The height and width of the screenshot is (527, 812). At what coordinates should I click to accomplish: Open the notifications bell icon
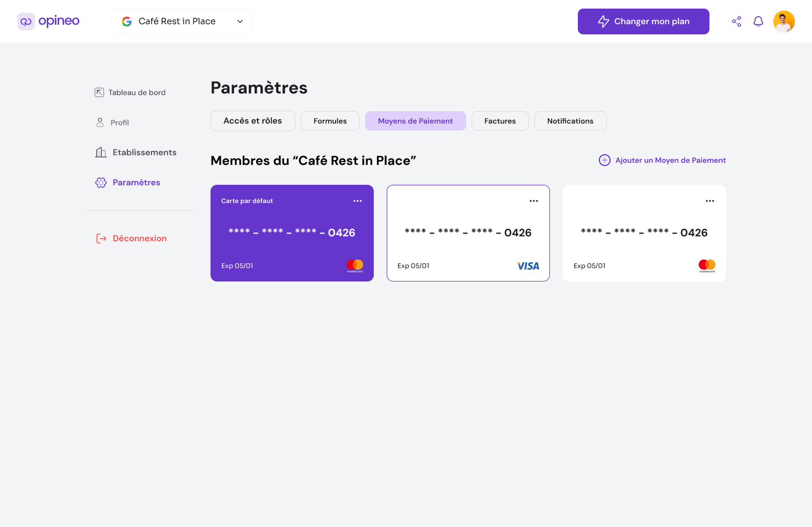[758, 21]
